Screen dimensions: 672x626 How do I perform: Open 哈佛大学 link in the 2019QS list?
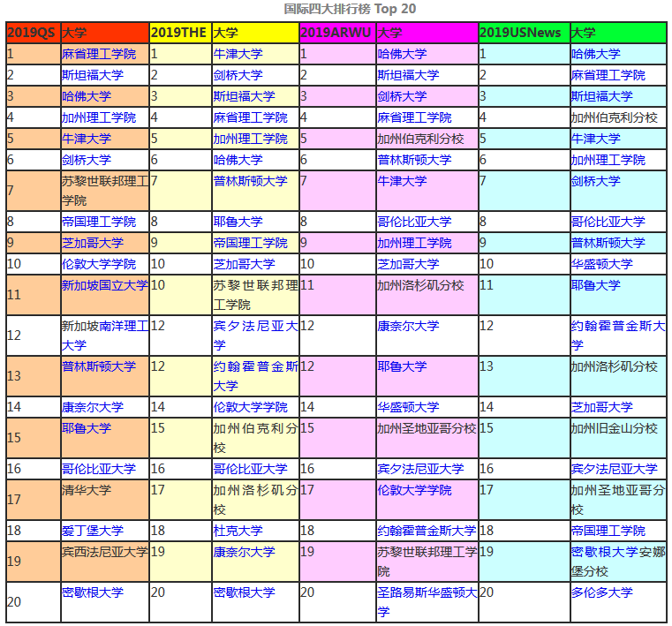pyautogui.click(x=87, y=96)
